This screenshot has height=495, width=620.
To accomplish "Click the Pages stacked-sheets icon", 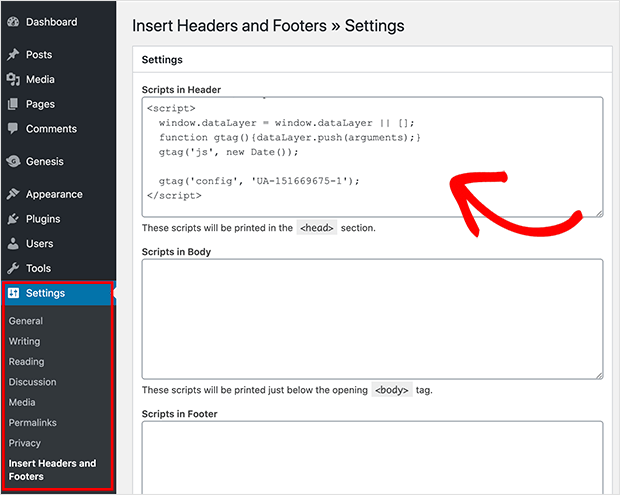I will [x=13, y=104].
